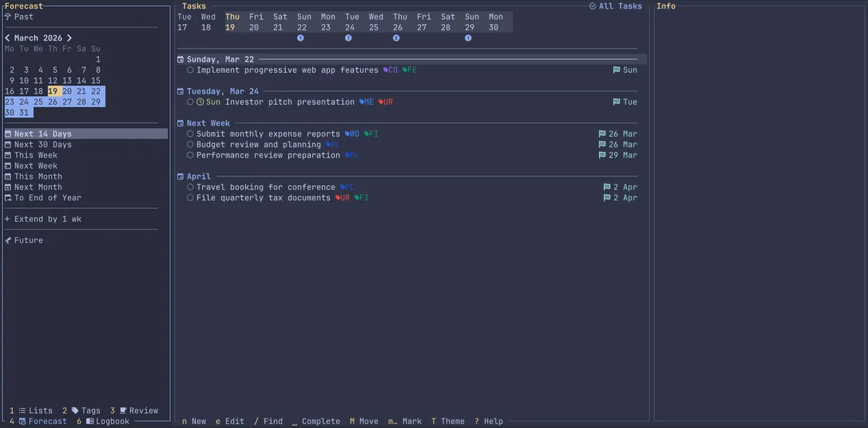Click PL tag on Performance review task

pos(352,155)
